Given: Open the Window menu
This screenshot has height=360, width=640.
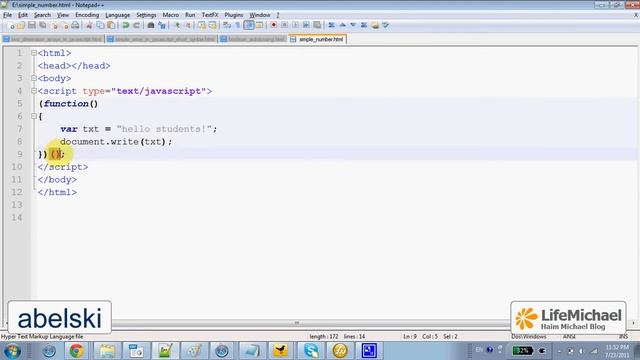Looking at the screenshot, I should [x=260, y=15].
